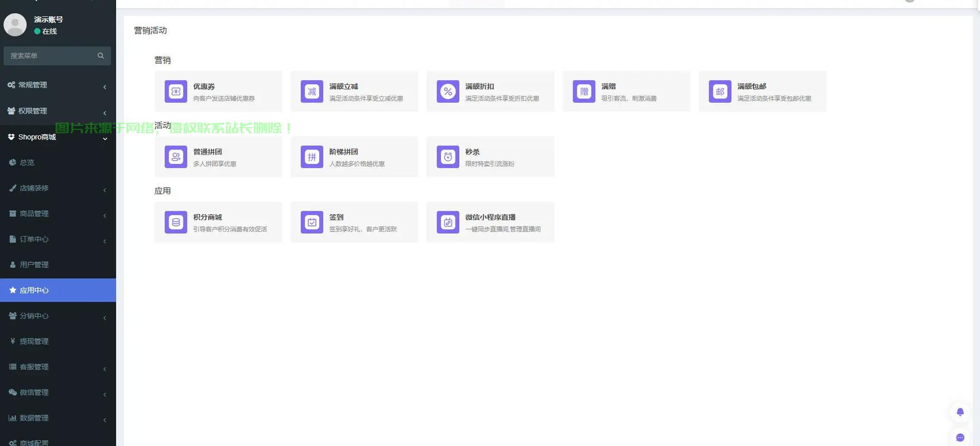Go to 用户管理 in sidebar
The height and width of the screenshot is (446, 980).
click(x=35, y=265)
